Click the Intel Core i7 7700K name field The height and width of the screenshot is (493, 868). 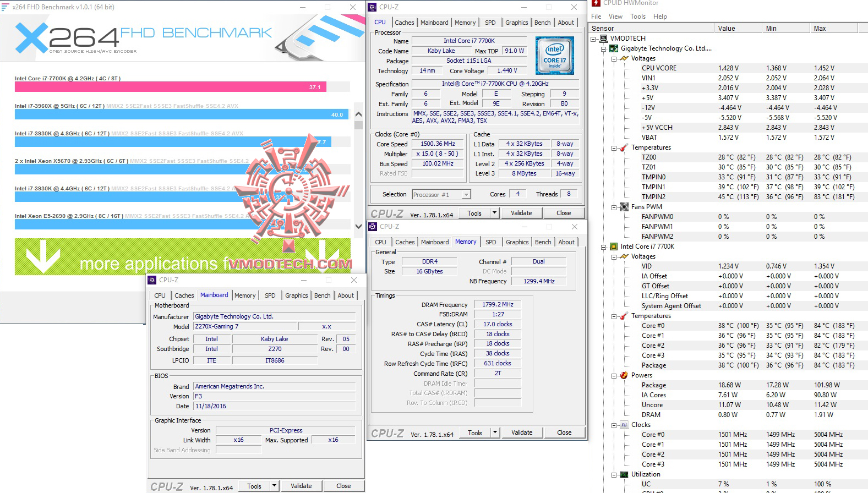pos(469,41)
